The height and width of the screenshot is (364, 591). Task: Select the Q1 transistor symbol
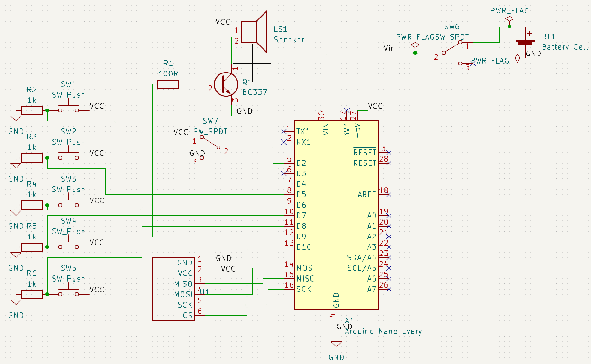[x=226, y=84]
